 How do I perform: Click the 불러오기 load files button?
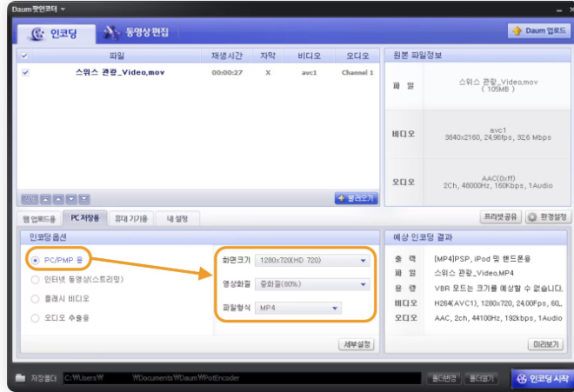[356, 198]
